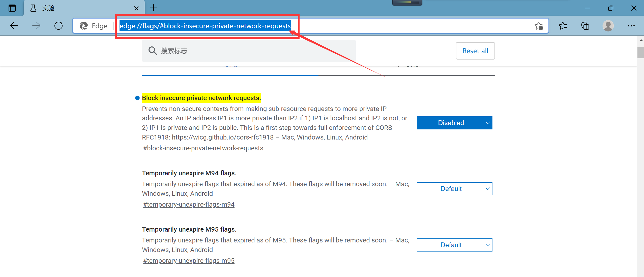Click the search magnifier icon
The image size is (644, 277).
pyautogui.click(x=153, y=51)
